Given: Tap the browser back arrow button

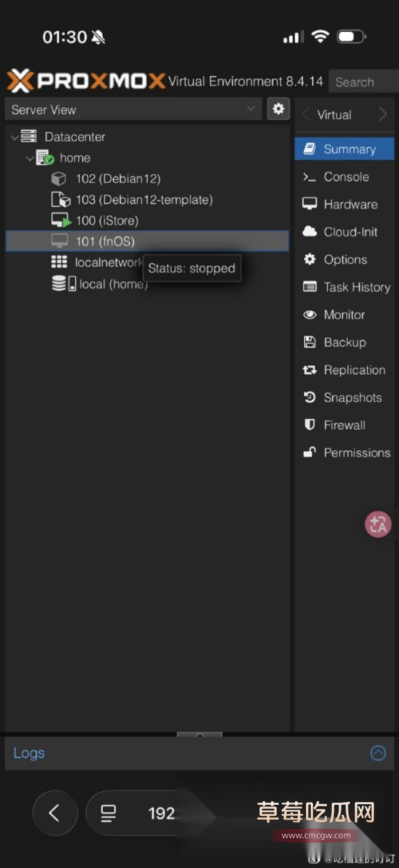Looking at the screenshot, I should tap(55, 813).
